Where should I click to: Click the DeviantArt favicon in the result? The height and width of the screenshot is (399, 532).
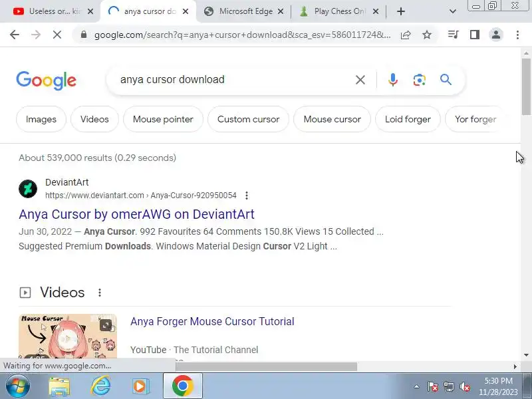[28, 189]
